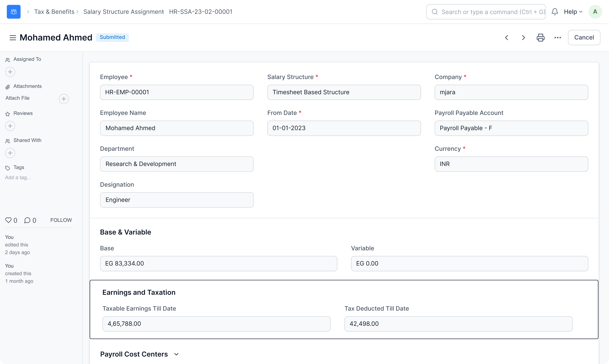Attach a file using plus button
The width and height of the screenshot is (609, 364).
[x=64, y=99]
